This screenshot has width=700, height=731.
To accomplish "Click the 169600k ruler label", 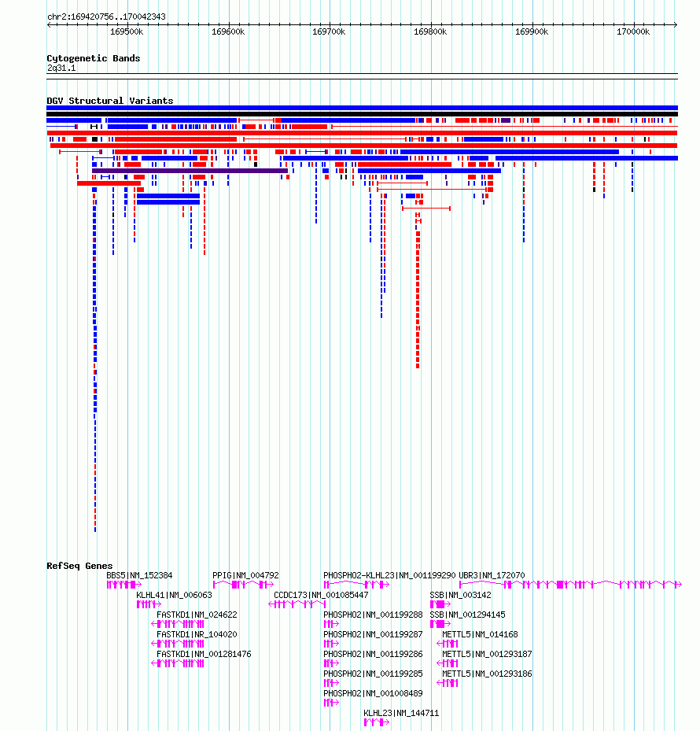I will (228, 31).
